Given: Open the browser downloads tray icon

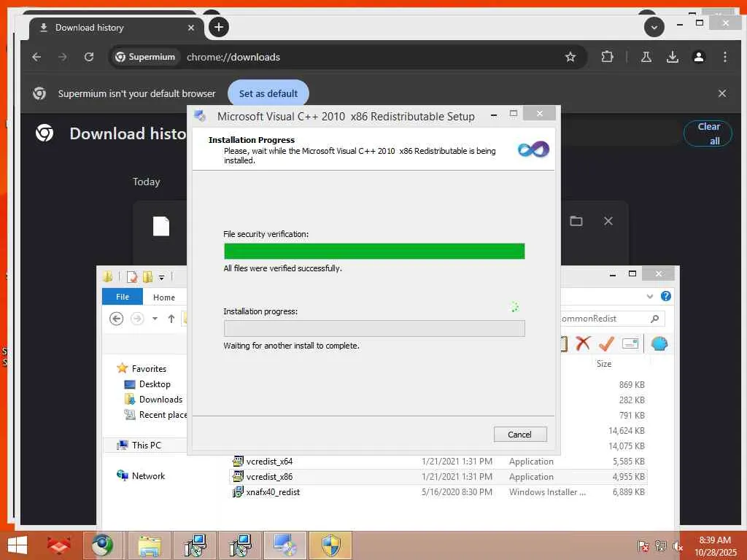Looking at the screenshot, I should tap(672, 57).
